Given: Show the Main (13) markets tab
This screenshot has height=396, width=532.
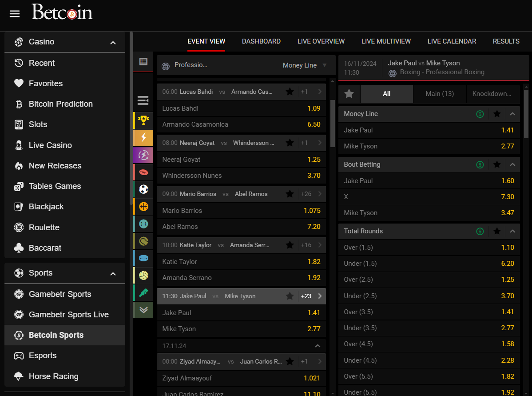Looking at the screenshot, I should (440, 94).
